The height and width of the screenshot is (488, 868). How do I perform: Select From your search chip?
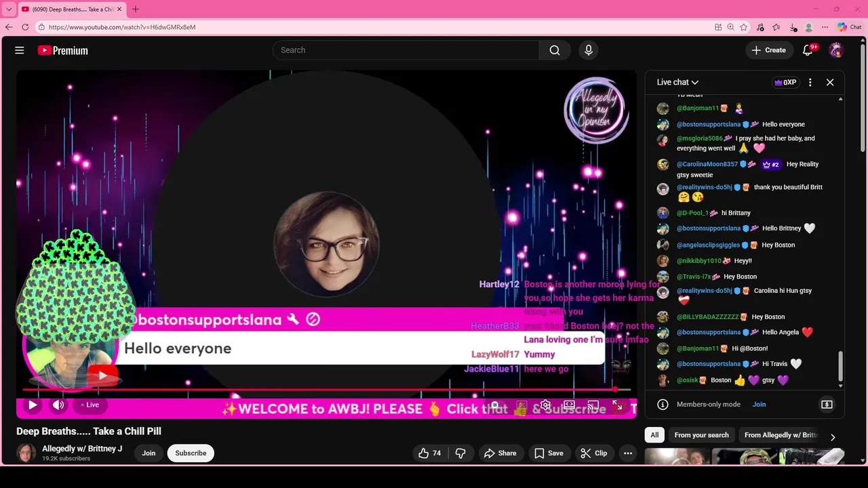701,435
